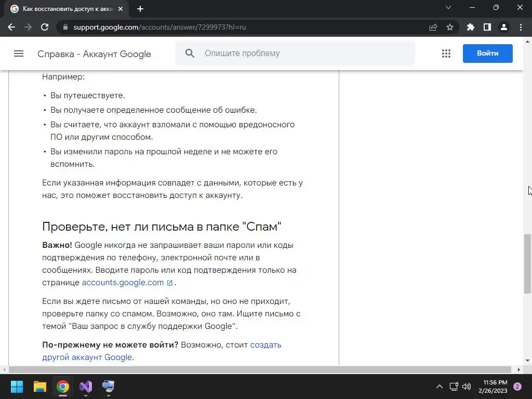
Task: Show hidden system tray icons
Action: 440,387
